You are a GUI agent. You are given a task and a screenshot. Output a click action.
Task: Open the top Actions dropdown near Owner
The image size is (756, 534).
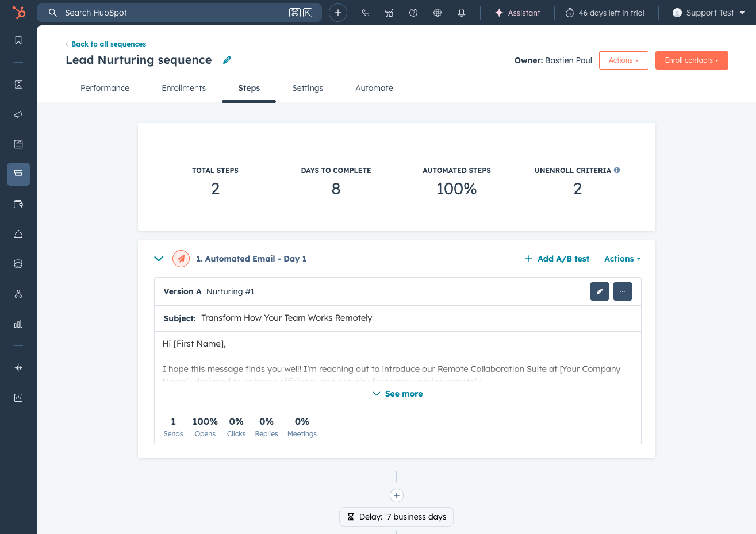point(624,60)
